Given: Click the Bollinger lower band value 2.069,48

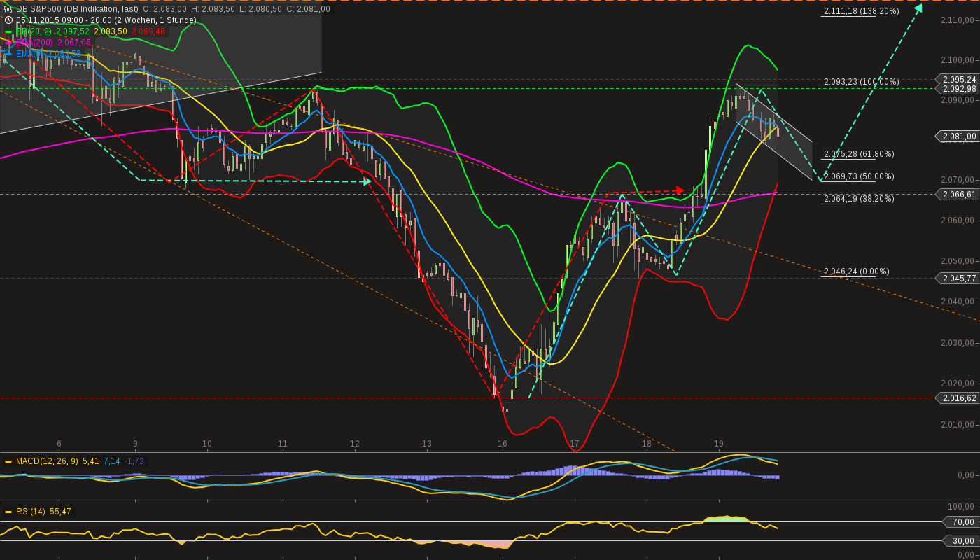Looking at the screenshot, I should pyautogui.click(x=148, y=31).
